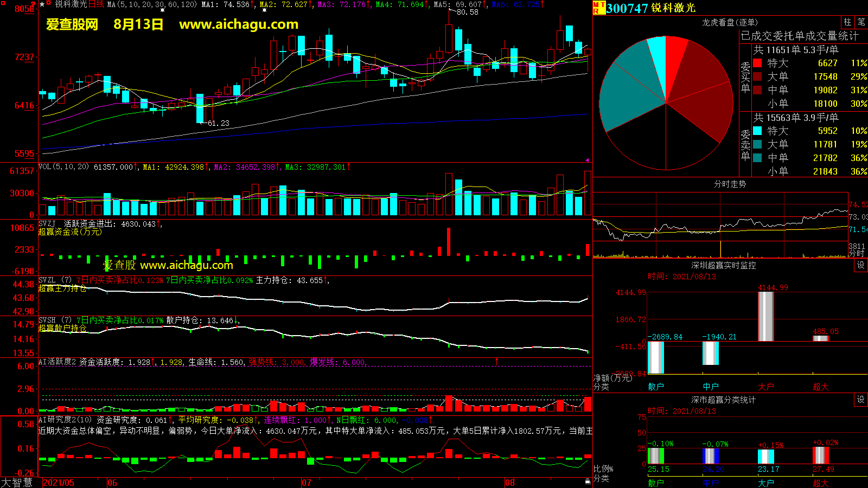This screenshot has width=868, height=488.
Task: Click the white star icon before 锐科激光
Action: (x=42, y=4)
